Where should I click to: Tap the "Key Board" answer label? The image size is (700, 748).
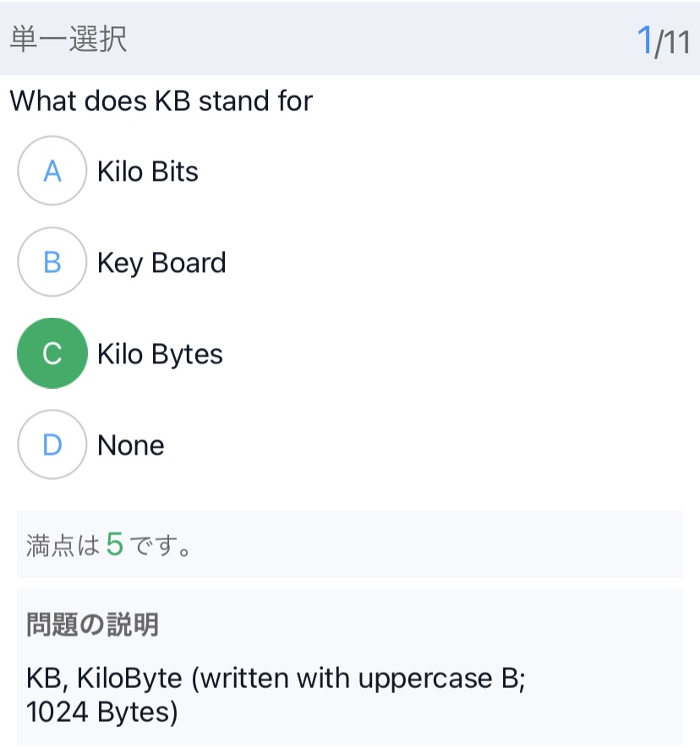[x=161, y=263]
